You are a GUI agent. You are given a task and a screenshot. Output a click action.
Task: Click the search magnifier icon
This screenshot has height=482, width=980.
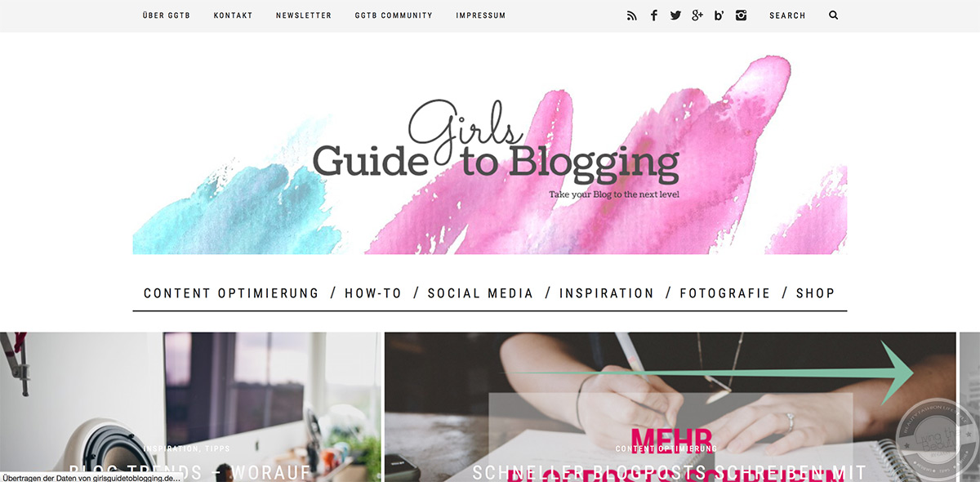[834, 16]
